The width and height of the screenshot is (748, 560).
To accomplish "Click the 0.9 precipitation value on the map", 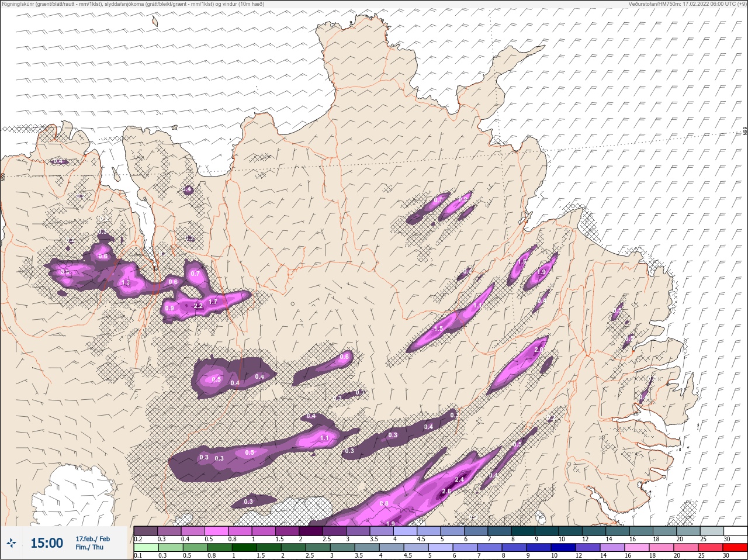I will pyautogui.click(x=169, y=308).
